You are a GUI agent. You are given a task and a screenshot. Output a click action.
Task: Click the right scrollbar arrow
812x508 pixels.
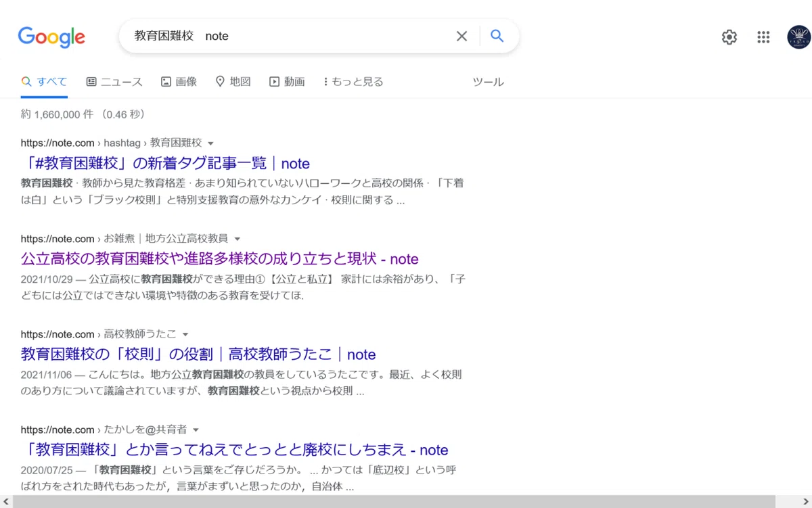pyautogui.click(x=806, y=502)
